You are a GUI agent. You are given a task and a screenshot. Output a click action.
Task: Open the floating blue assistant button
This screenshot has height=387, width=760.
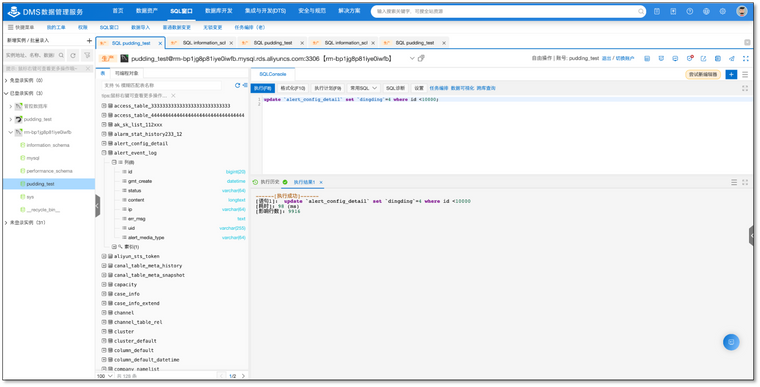pos(731,342)
